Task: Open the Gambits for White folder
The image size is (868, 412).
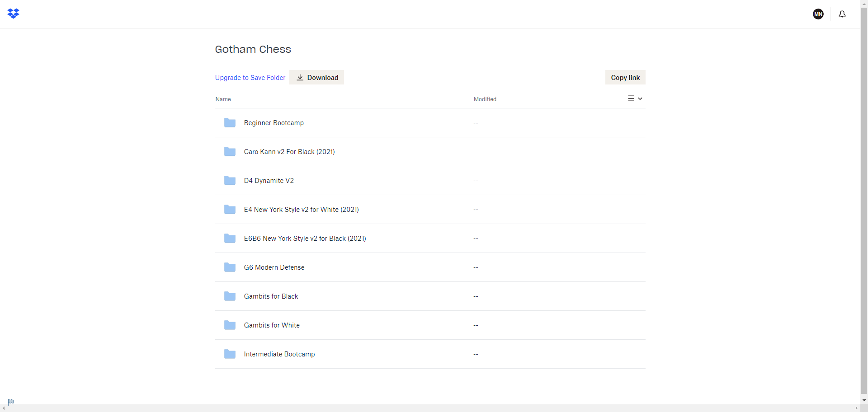Action: (x=272, y=325)
